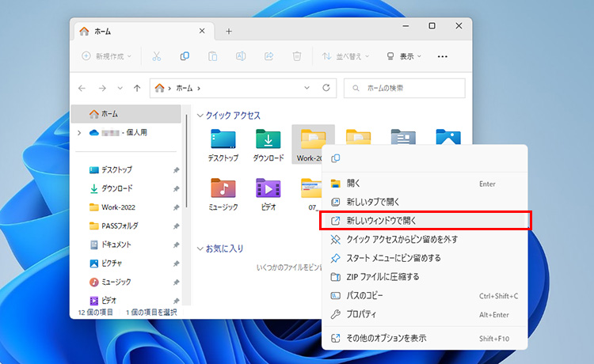This screenshot has width=594, height=364.
Task: Choose ZIP ファイルに圧縮する
Action: point(425,277)
